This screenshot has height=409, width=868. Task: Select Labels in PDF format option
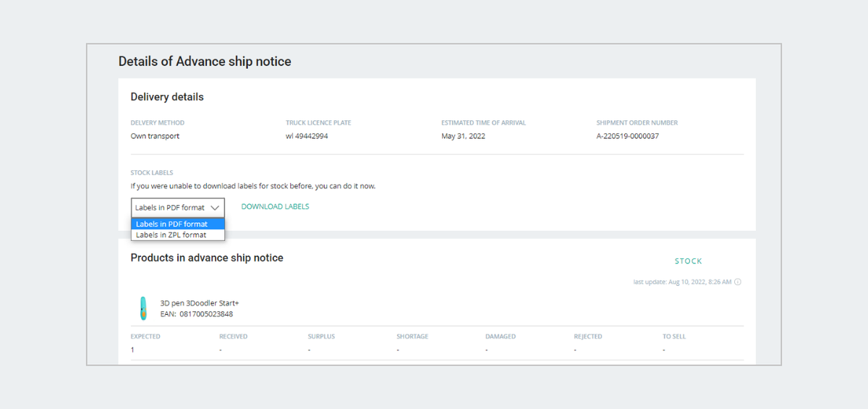[x=178, y=224]
